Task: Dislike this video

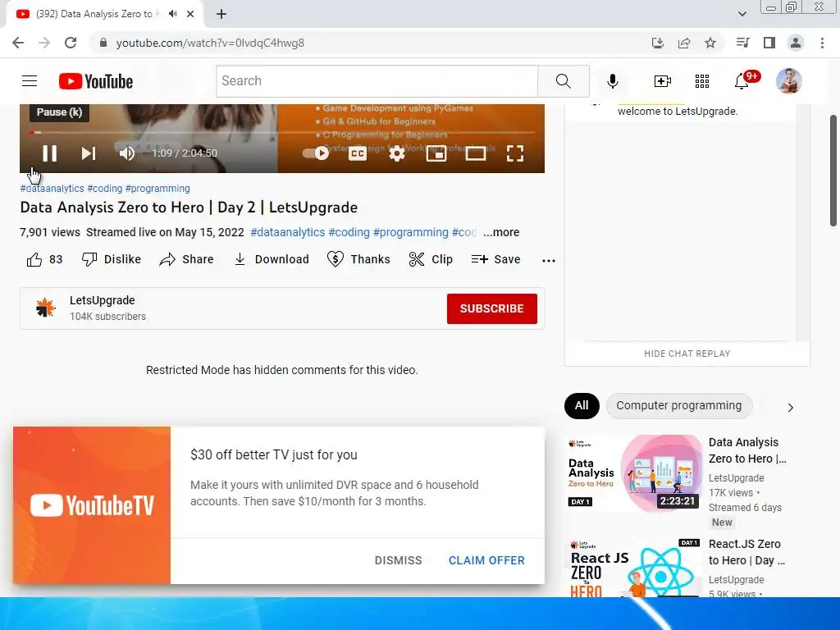Action: [x=111, y=259]
